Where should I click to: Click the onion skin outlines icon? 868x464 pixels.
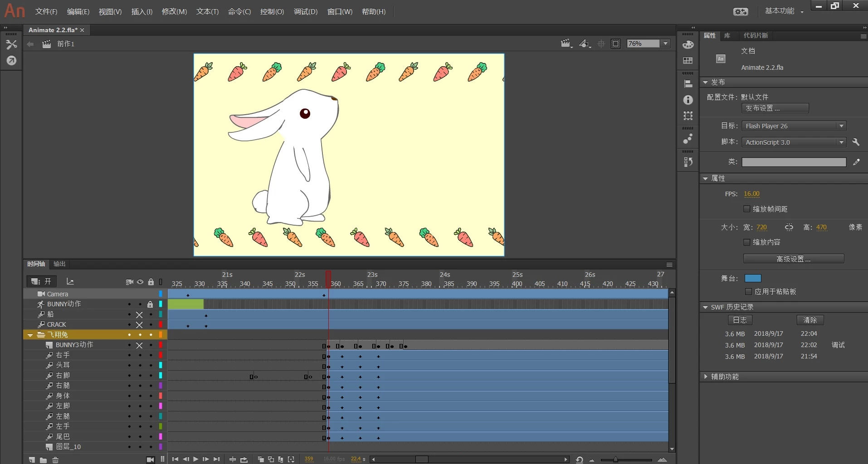coord(271,459)
